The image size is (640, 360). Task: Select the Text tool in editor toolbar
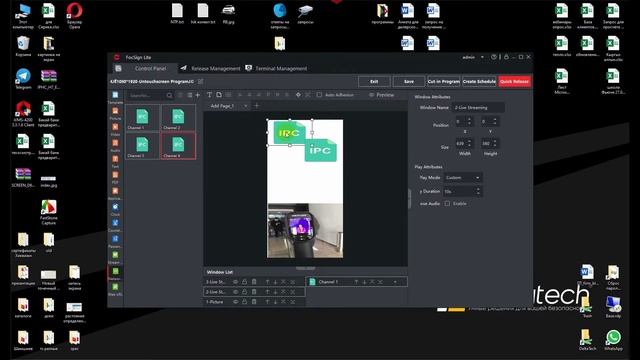tap(209, 95)
